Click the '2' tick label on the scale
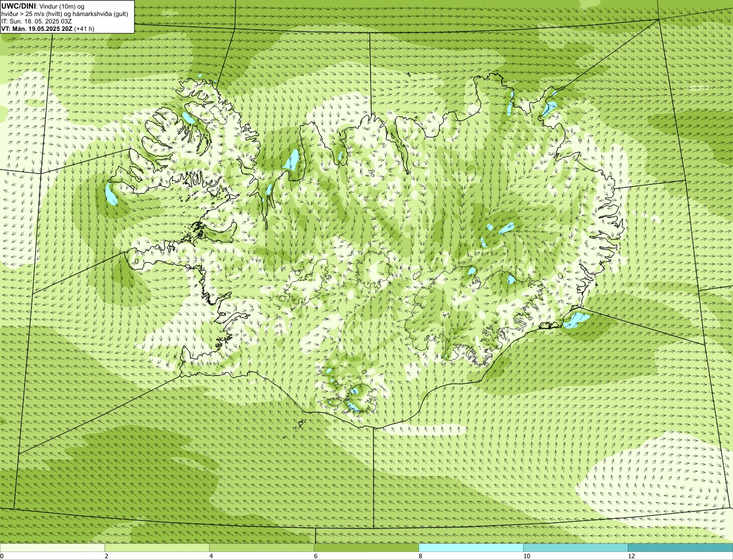This screenshot has height=560, width=733. click(107, 556)
